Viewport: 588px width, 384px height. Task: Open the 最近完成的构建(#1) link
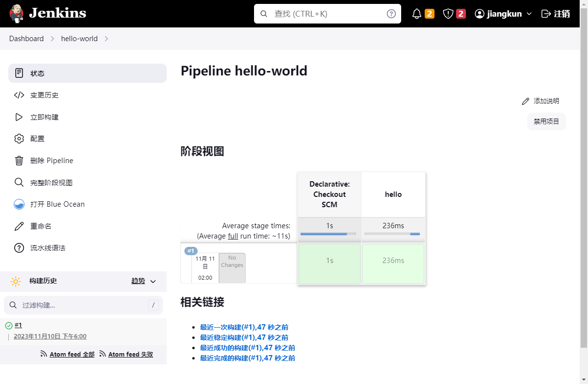pos(248,358)
